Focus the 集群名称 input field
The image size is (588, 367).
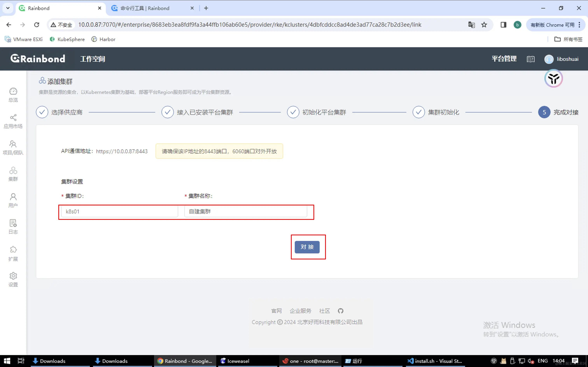245,211
